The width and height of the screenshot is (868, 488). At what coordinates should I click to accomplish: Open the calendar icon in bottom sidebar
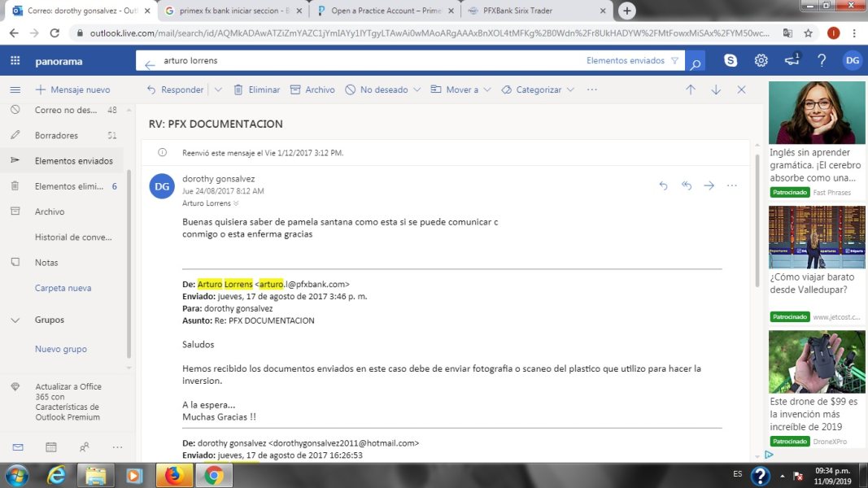[51, 447]
